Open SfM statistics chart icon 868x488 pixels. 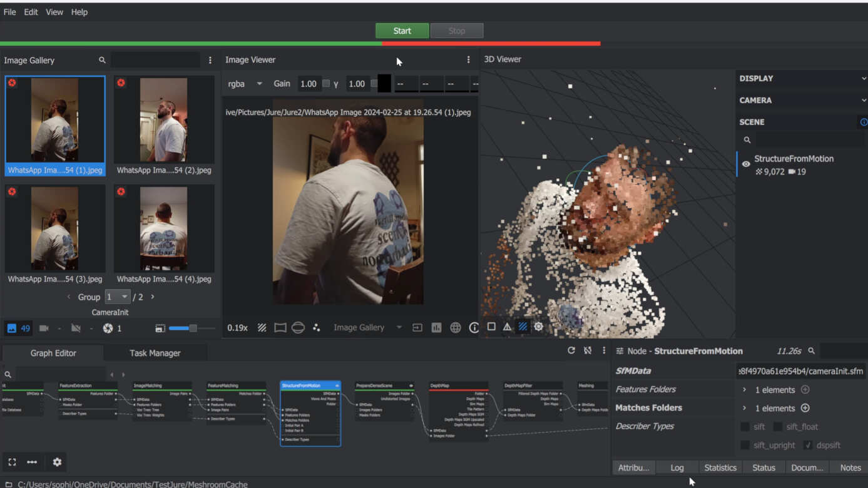(436, 327)
